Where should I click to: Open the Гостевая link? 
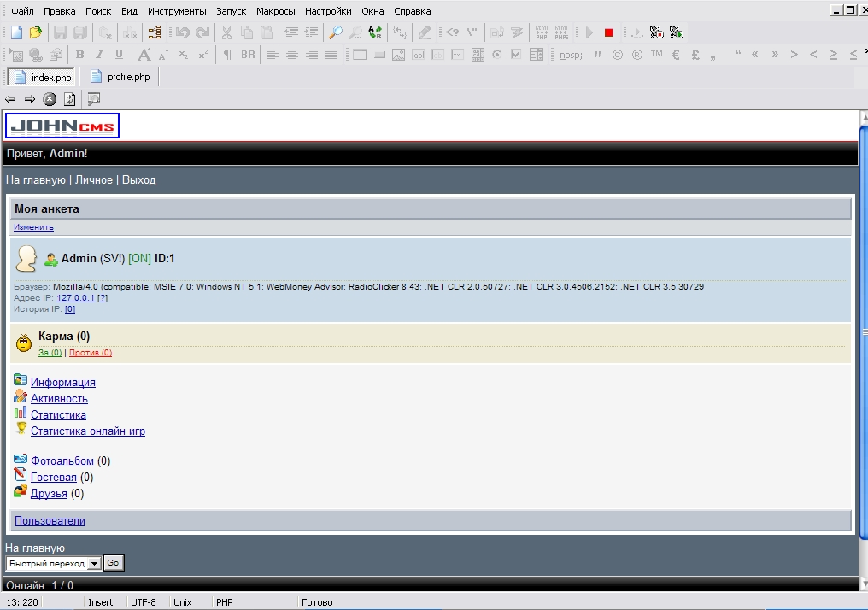[54, 478]
